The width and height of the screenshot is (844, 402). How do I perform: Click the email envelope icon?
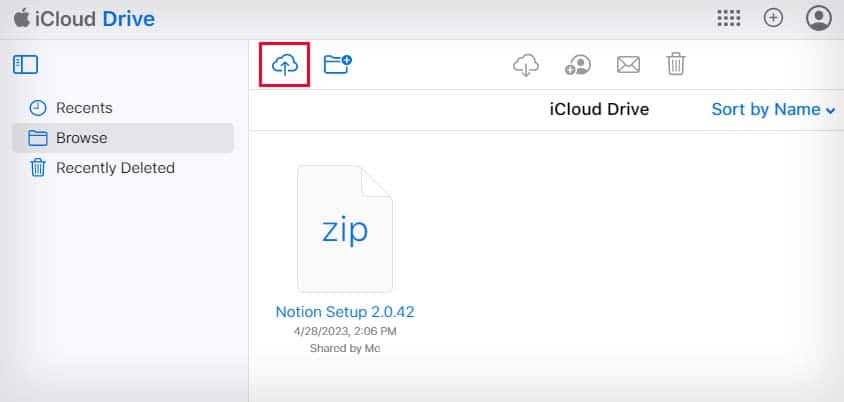pos(628,65)
